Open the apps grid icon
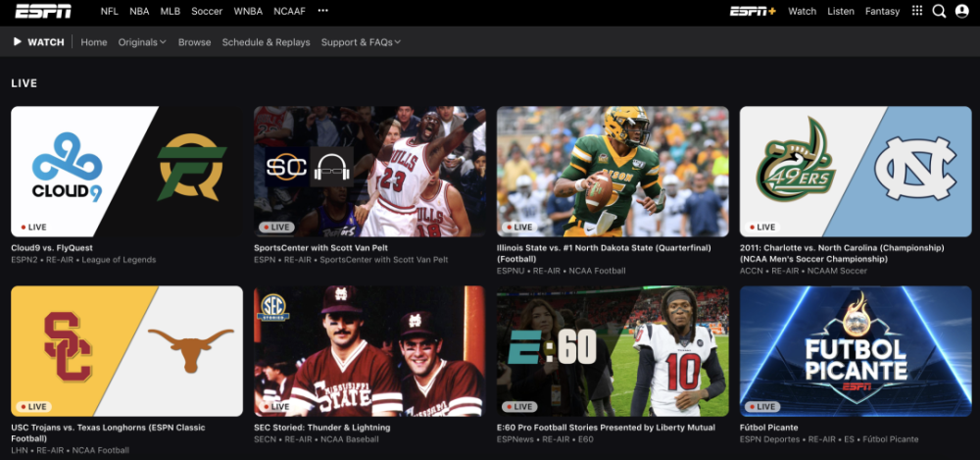The width and height of the screenshot is (980, 460). coord(917,11)
